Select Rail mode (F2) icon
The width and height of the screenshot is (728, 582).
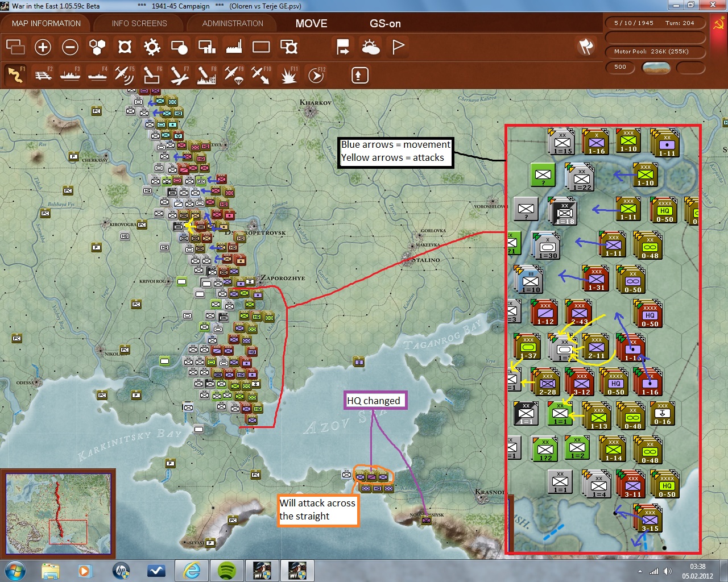point(43,75)
